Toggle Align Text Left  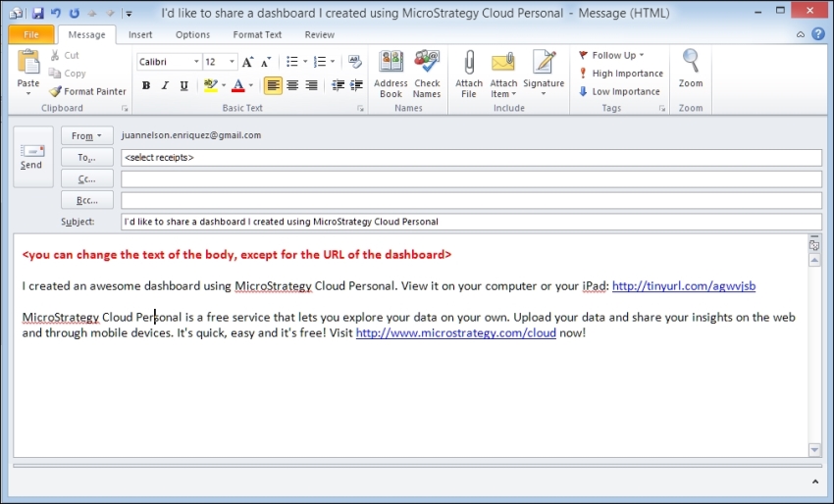coord(274,85)
